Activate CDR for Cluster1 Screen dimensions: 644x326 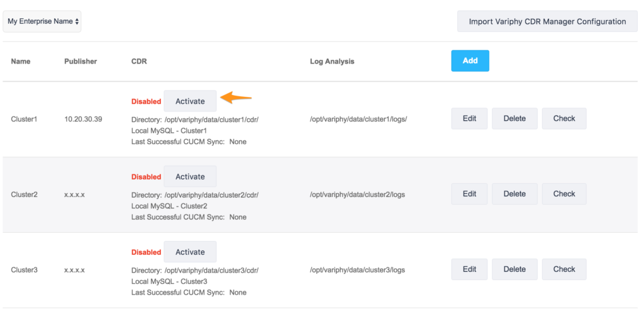click(x=190, y=101)
